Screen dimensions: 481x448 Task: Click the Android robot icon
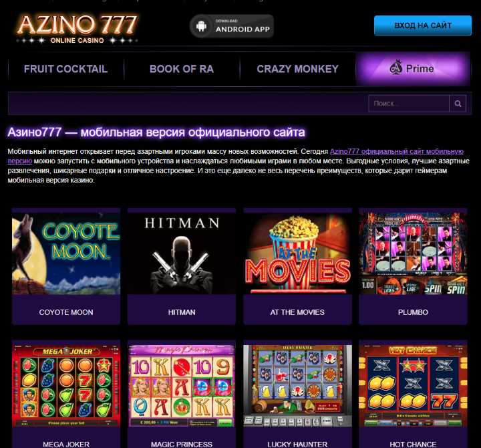201,26
